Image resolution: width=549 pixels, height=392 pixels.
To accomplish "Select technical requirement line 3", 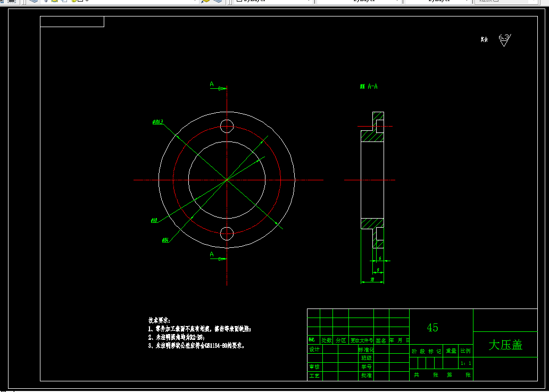I will [196, 346].
